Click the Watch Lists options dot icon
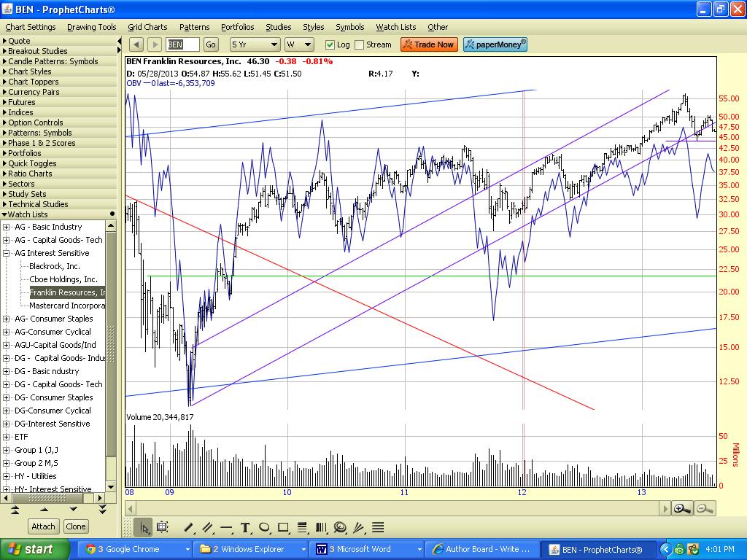 [x=112, y=214]
